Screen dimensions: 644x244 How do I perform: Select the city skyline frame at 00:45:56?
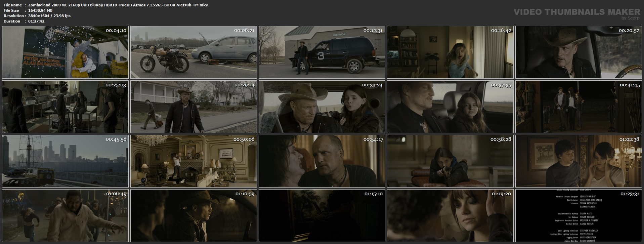click(65, 161)
